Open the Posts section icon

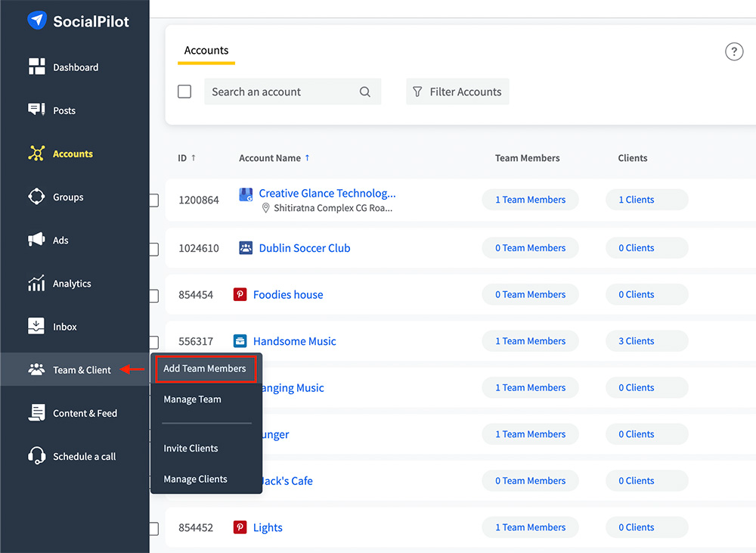coord(36,110)
